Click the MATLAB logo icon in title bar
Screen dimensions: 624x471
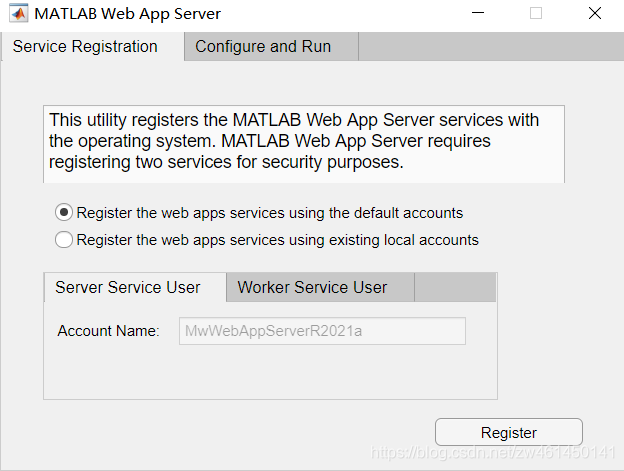[18, 14]
